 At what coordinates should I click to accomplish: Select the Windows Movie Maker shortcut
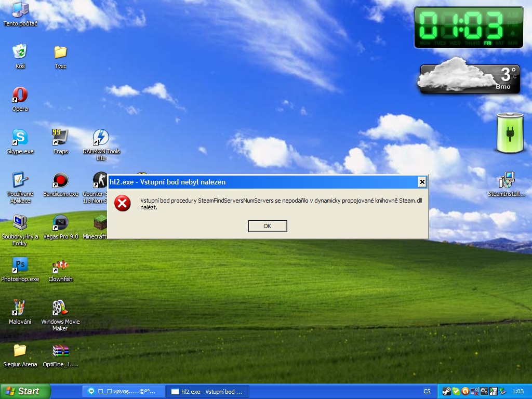(60, 315)
